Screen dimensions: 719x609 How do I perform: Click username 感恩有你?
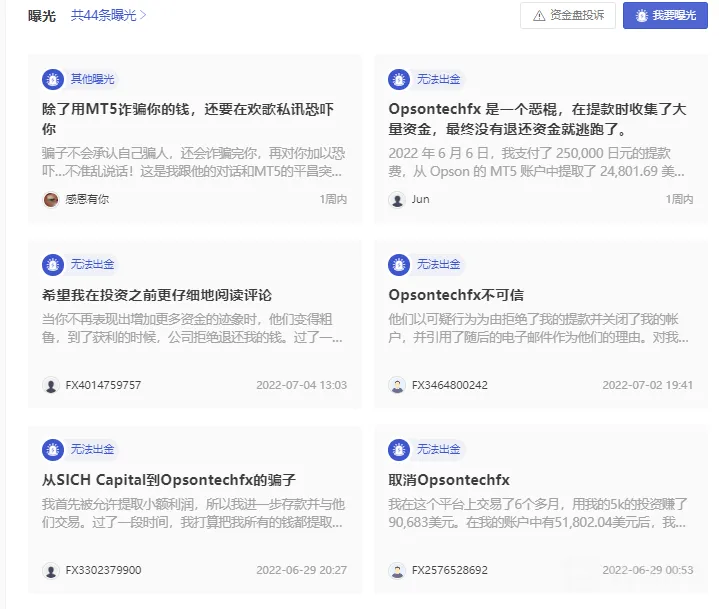87,199
